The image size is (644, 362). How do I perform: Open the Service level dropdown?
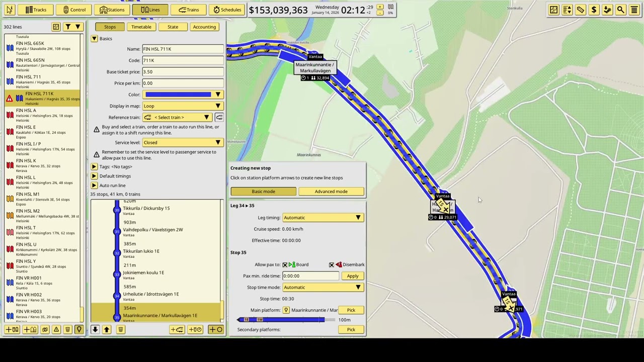183,142
